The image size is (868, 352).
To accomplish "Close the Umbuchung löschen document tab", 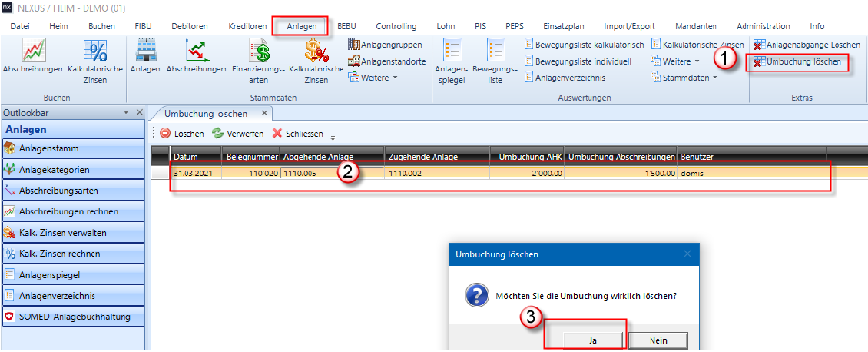I will tap(264, 114).
